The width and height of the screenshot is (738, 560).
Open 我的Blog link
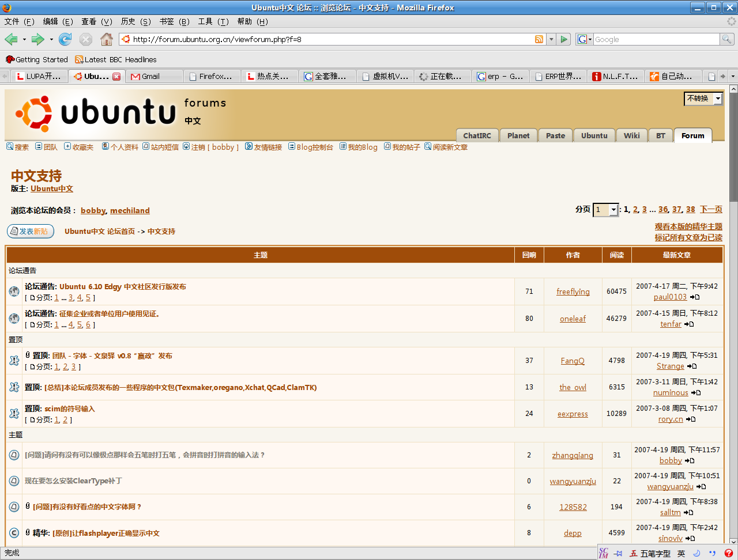pos(359,147)
